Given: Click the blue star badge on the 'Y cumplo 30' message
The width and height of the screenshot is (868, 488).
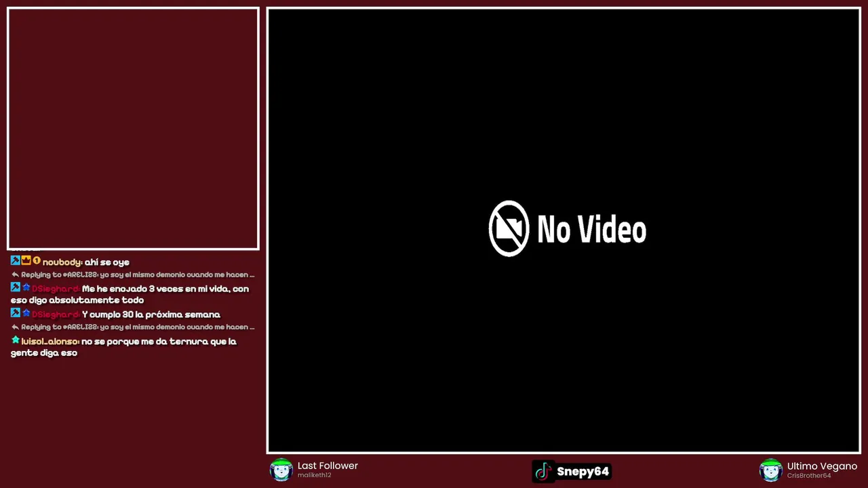Looking at the screenshot, I should (x=26, y=313).
